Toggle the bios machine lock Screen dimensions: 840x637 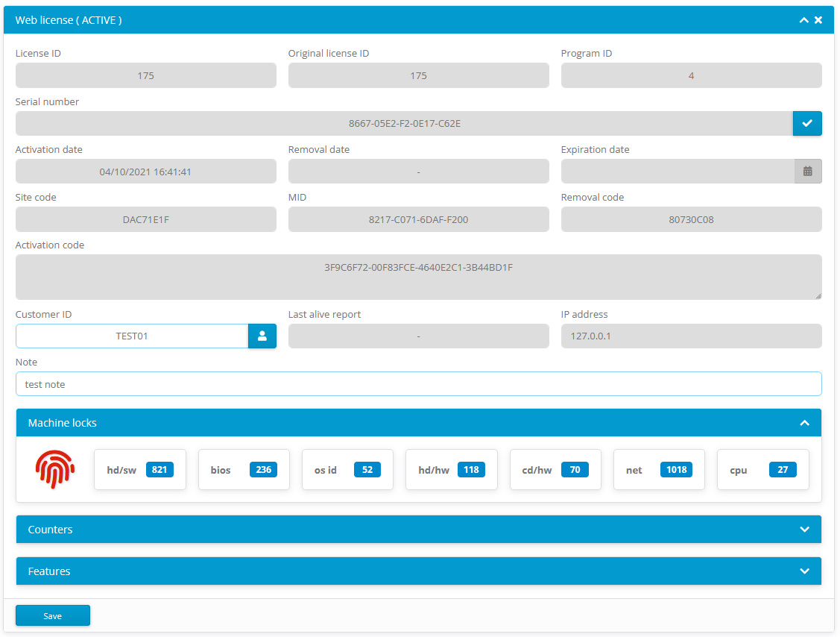pyautogui.click(x=244, y=470)
